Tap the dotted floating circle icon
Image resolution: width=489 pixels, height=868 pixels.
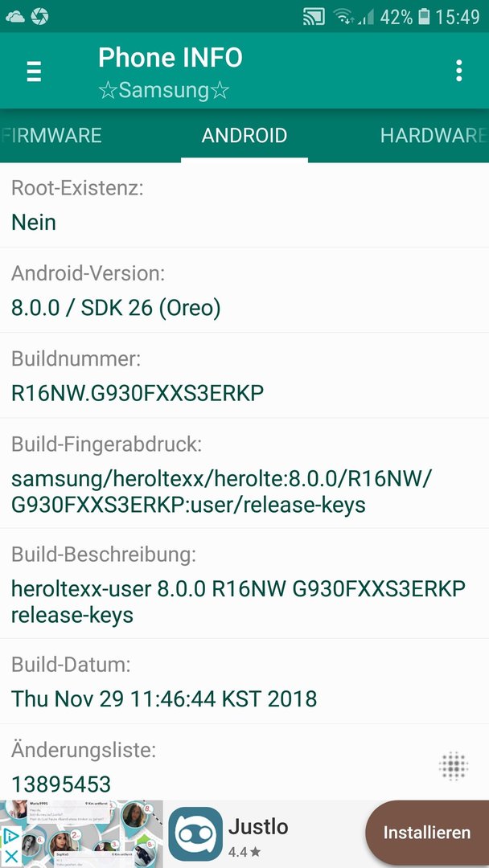coord(454,766)
